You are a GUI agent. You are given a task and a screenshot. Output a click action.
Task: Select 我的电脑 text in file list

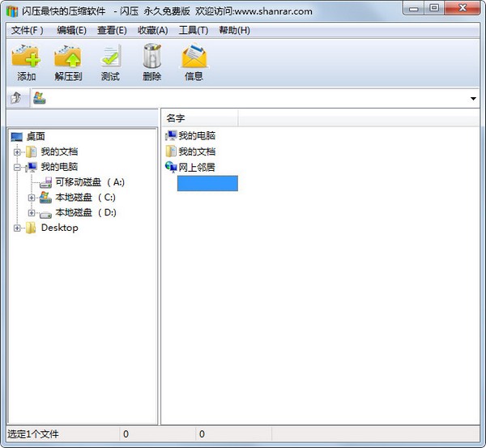pos(197,135)
